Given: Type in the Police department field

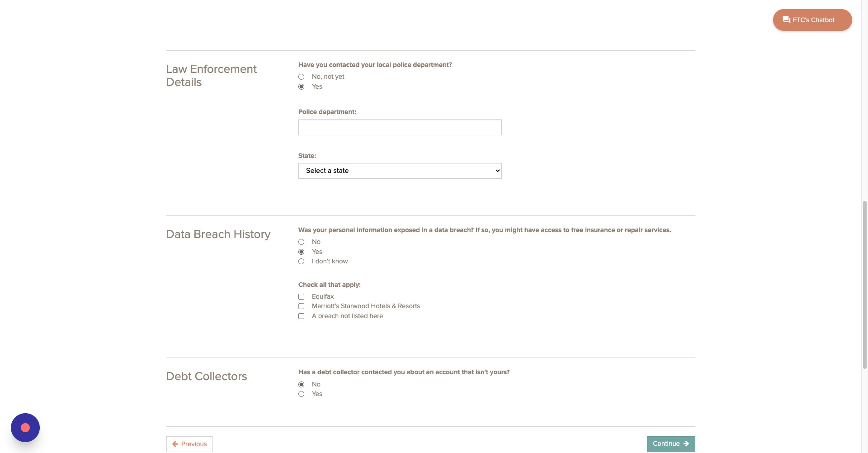Looking at the screenshot, I should [x=400, y=128].
